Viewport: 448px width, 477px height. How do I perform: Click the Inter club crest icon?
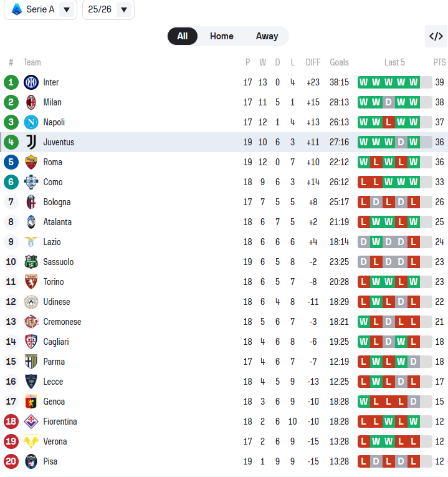31,82
